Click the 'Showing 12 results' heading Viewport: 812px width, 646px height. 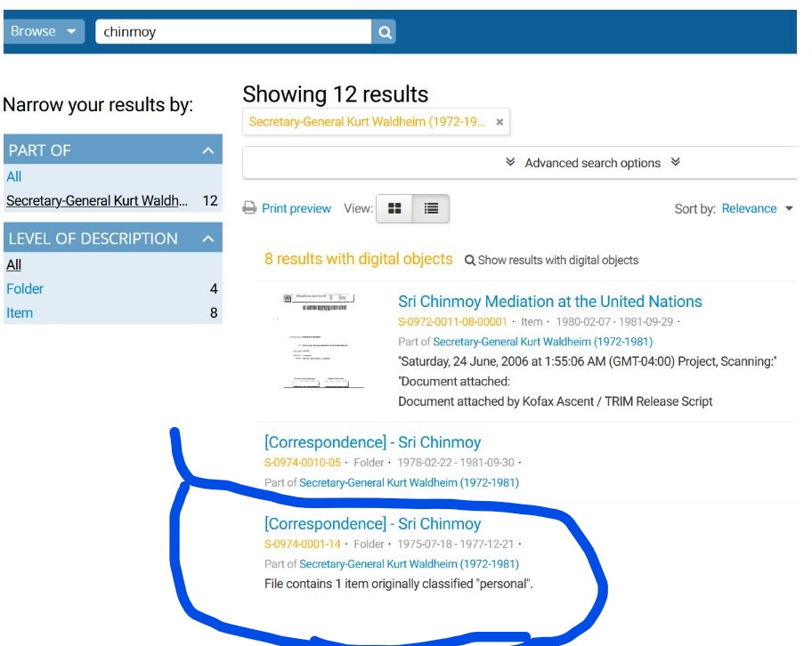336,94
